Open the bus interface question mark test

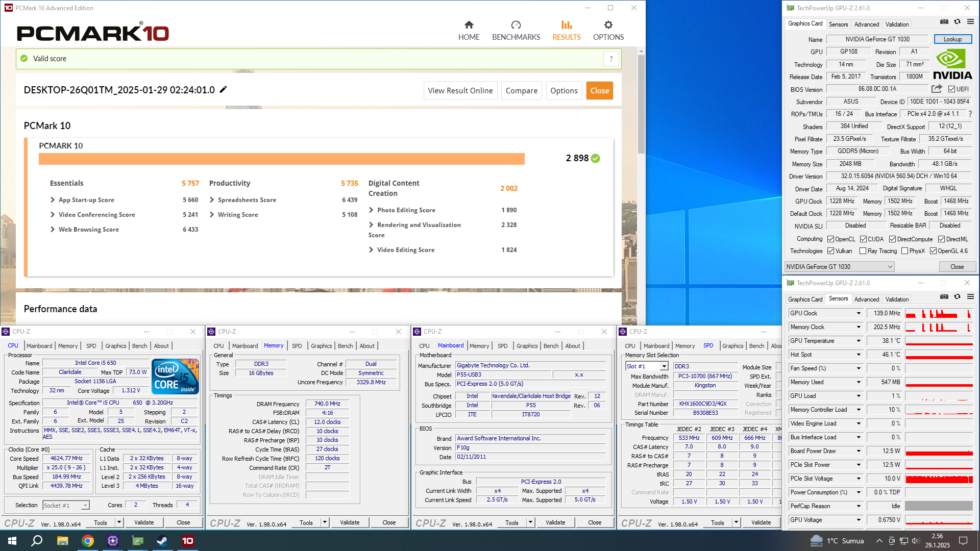point(970,114)
